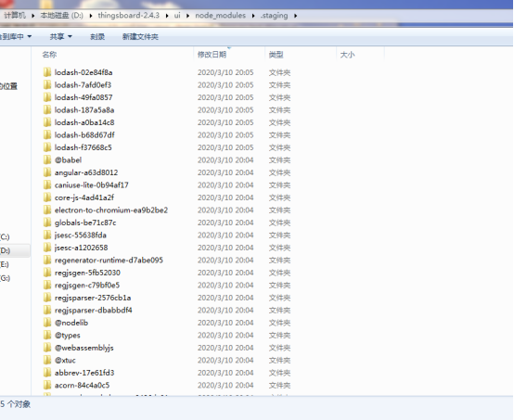This screenshot has height=420, width=514.
Task: Click date of acorn-84c4a0c5 row
Action: pos(225,385)
